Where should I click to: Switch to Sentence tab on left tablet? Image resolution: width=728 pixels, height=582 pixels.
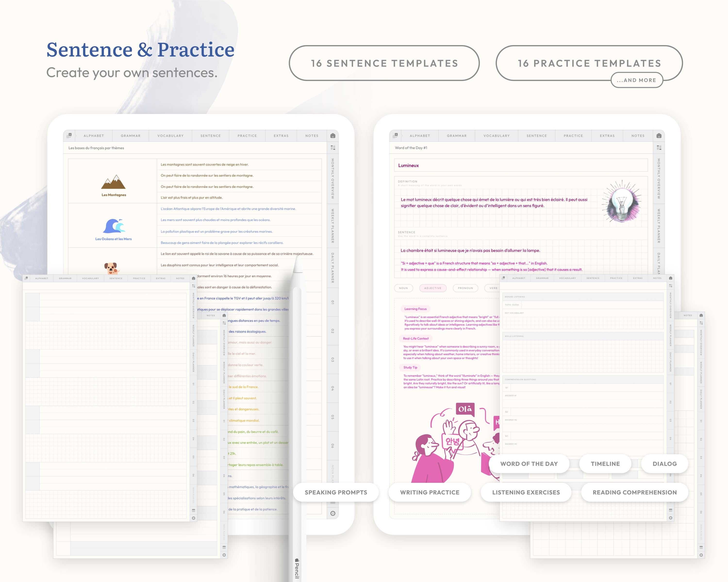[x=210, y=136]
